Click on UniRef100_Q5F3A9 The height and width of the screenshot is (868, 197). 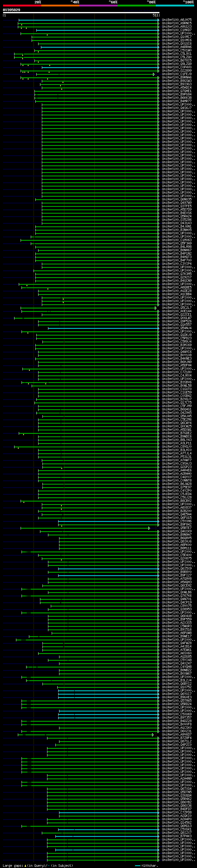[x=177, y=243]
